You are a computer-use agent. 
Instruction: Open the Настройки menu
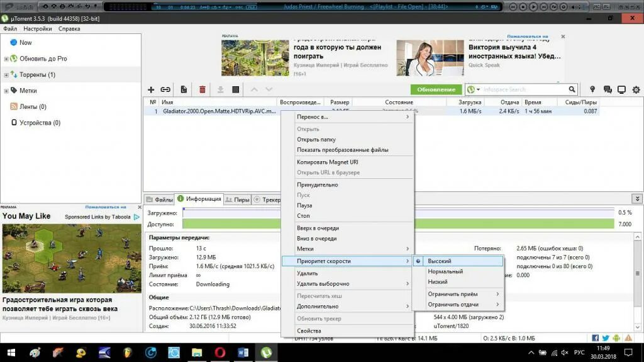click(38, 29)
